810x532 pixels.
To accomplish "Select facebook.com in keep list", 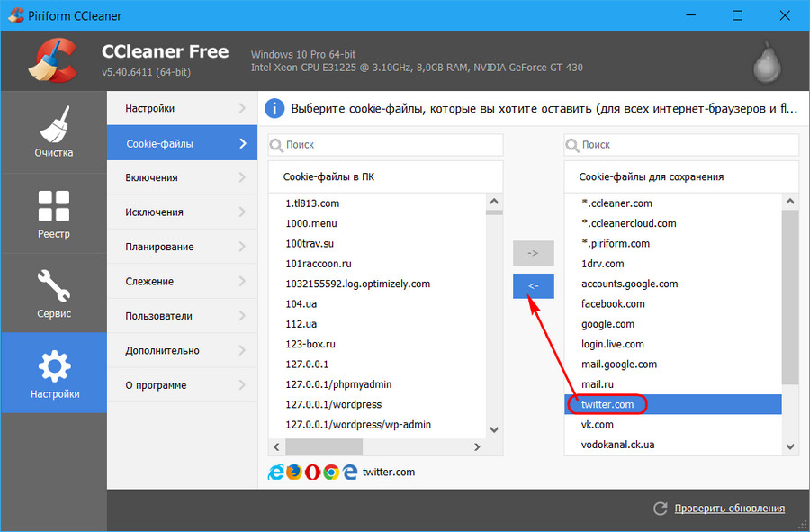I will pos(673,303).
